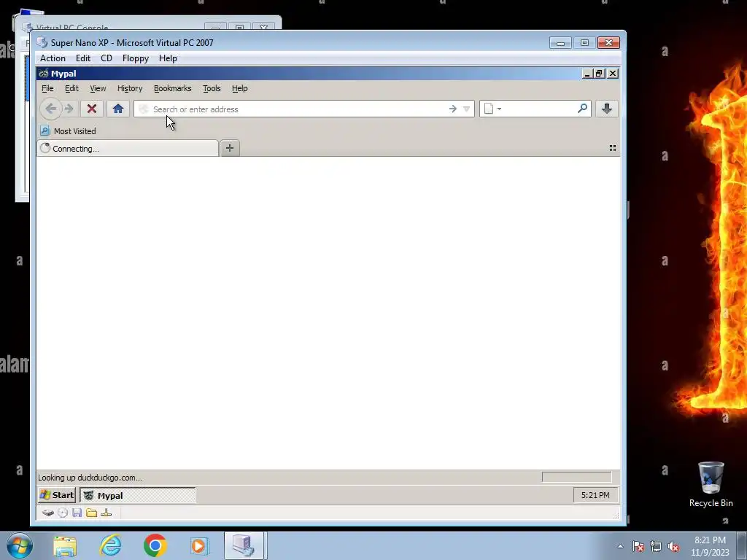Select the Connecting... tab
This screenshot has height=560, width=747.
tap(128, 149)
